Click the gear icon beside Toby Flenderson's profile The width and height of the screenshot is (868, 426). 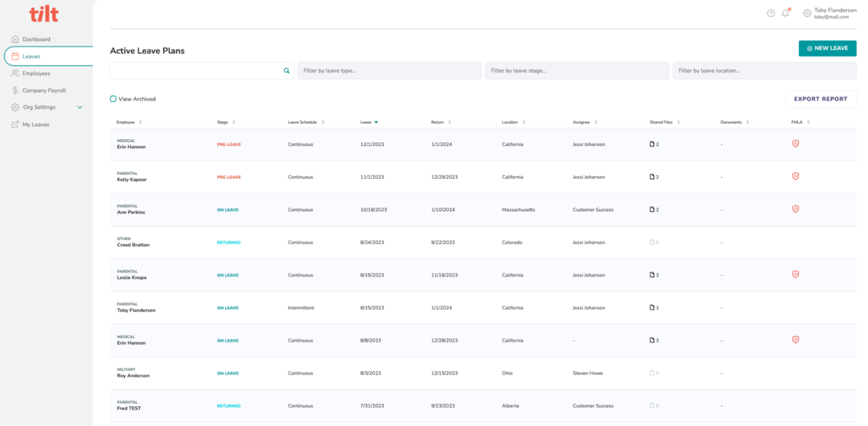click(806, 13)
